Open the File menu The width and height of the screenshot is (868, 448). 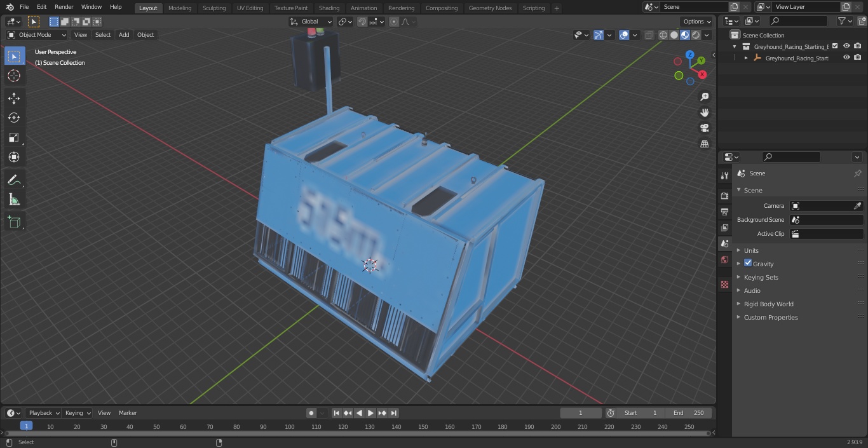tap(24, 7)
